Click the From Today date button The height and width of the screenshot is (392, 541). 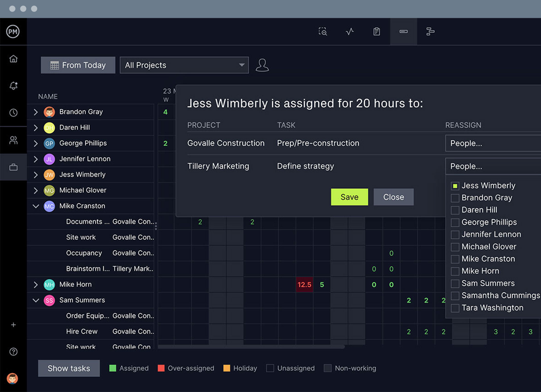click(78, 65)
